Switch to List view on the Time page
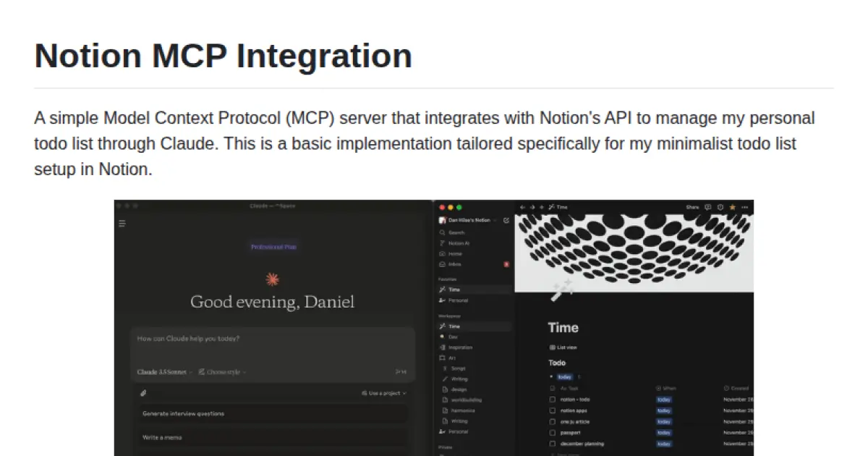This screenshot has width=868, height=456. point(564,347)
